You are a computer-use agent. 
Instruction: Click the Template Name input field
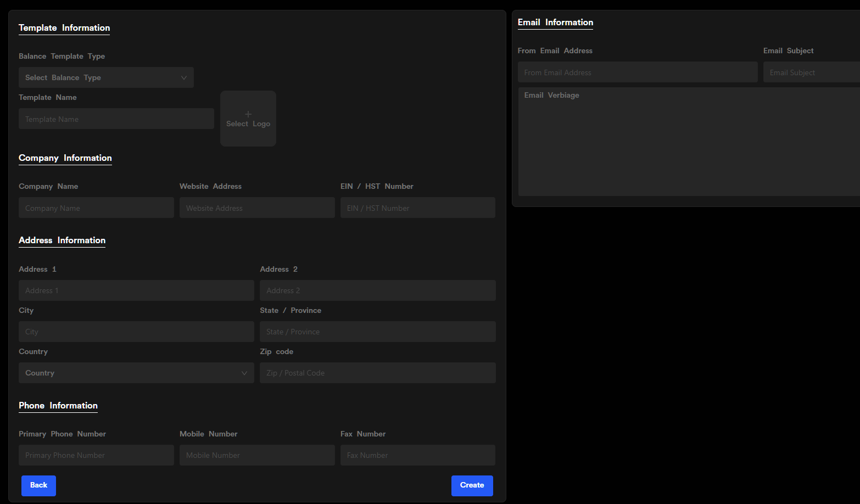116,119
